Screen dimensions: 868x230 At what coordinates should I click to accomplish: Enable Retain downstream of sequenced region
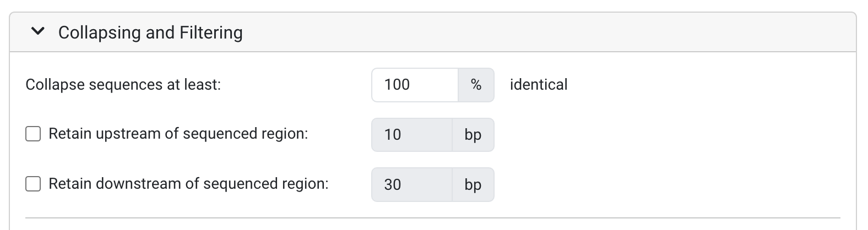(x=33, y=184)
